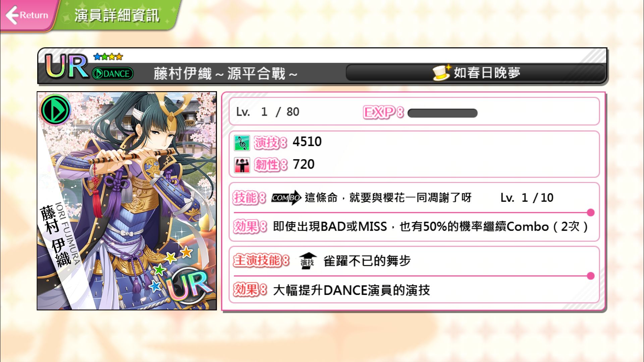
Task: Click the 如春日晚夢 title bar
Action: point(476,73)
